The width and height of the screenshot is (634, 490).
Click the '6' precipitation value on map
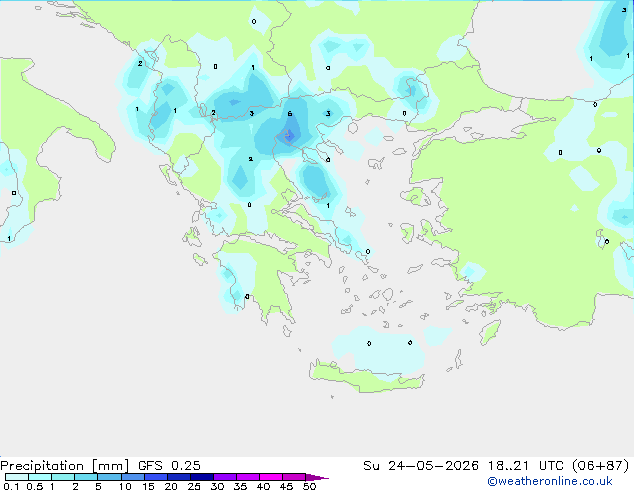[290, 114]
